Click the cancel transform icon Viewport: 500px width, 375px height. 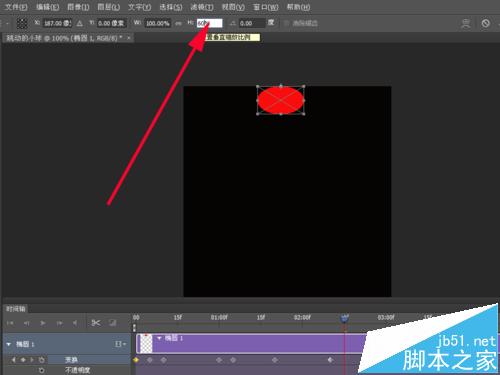click(x=485, y=23)
